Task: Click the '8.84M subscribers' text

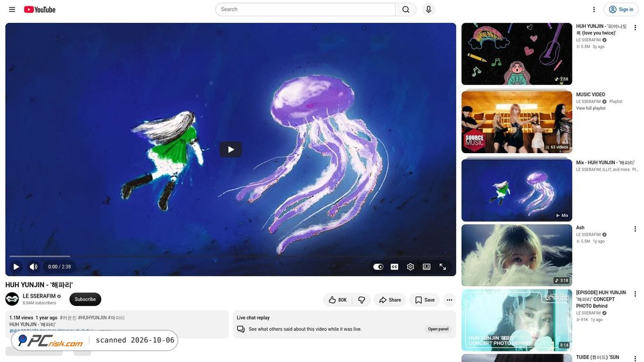Action: pos(39,303)
